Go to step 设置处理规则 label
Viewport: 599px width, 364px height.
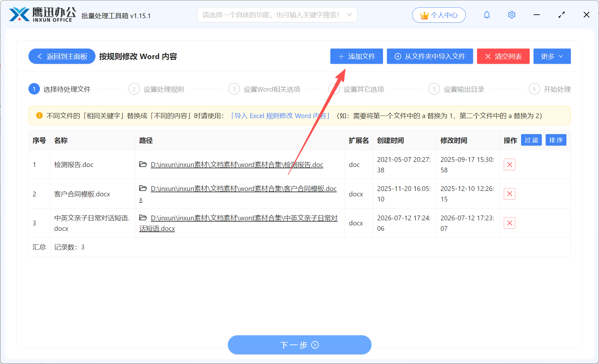pos(164,89)
